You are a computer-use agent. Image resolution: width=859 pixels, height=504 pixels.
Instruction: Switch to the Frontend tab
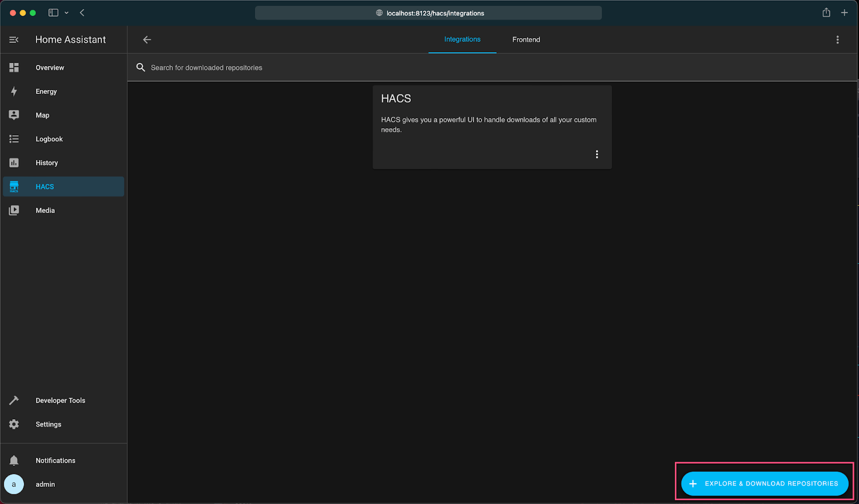point(526,40)
